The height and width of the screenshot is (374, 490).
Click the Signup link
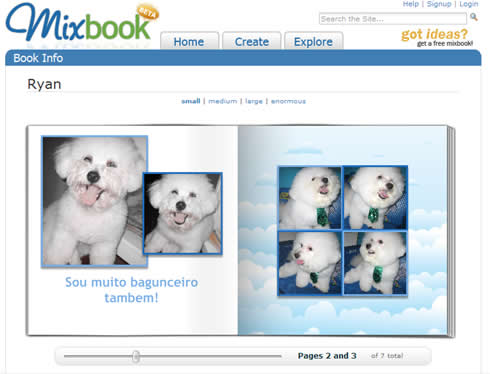pos(439,4)
